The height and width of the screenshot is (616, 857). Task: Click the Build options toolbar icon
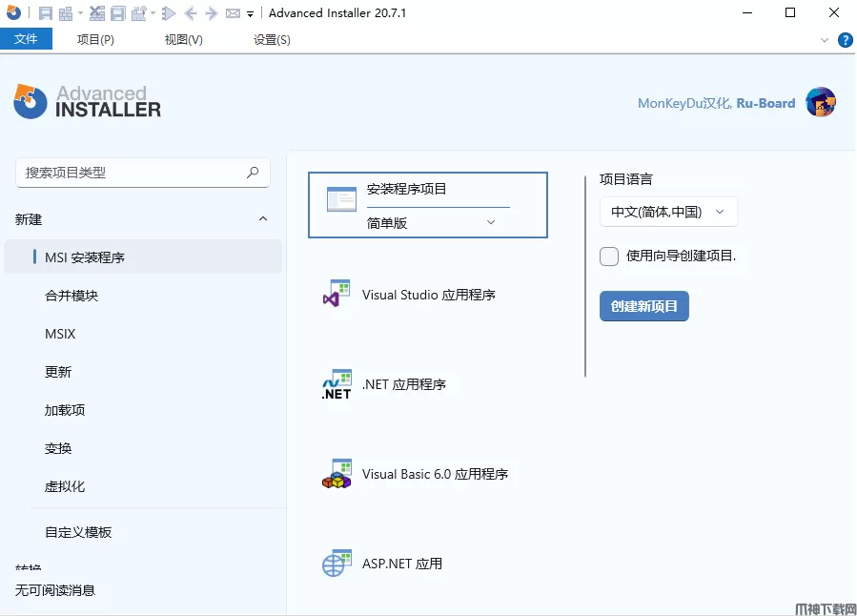pos(139,13)
